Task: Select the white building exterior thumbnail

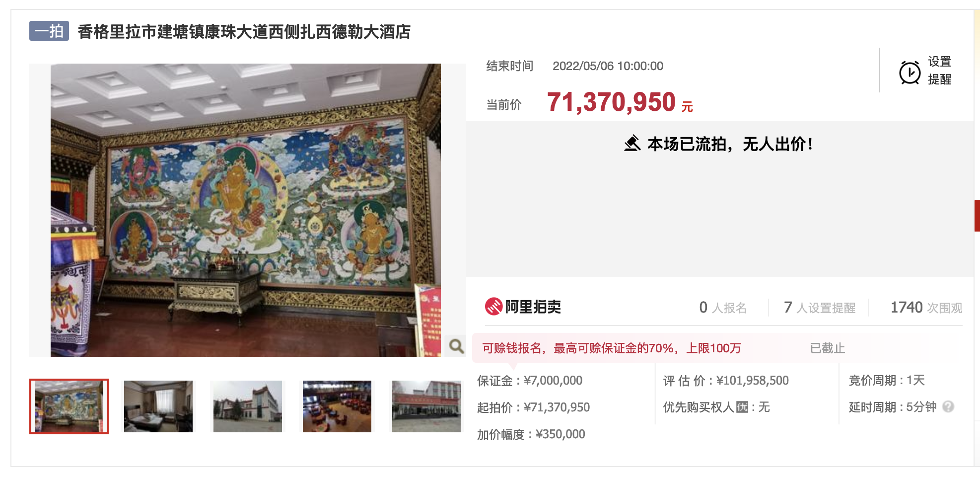Action: 248,406
